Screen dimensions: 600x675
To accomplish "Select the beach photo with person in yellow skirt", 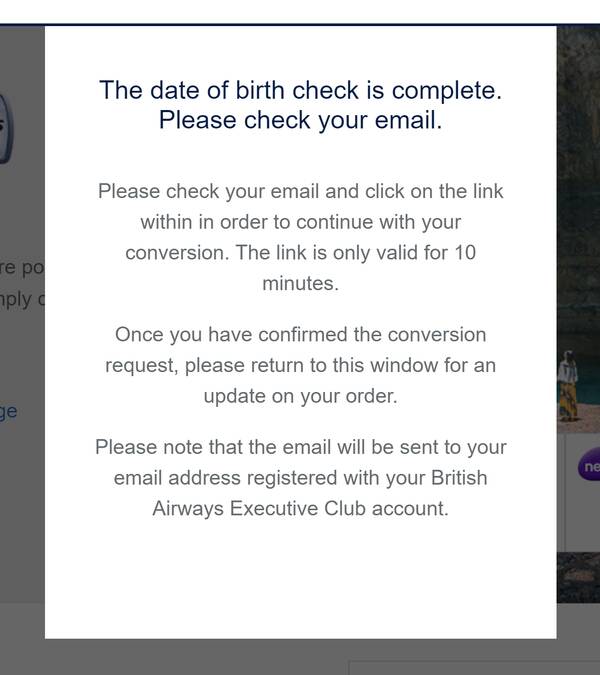I will [578, 379].
